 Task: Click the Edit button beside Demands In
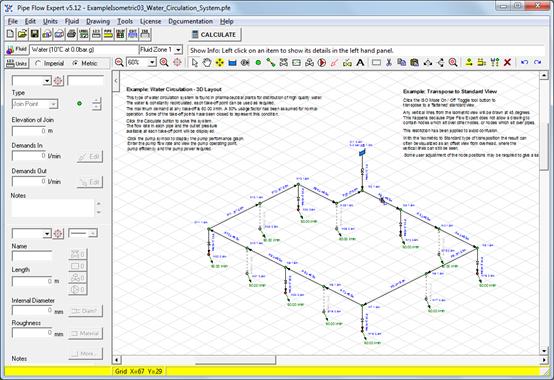[x=90, y=156]
